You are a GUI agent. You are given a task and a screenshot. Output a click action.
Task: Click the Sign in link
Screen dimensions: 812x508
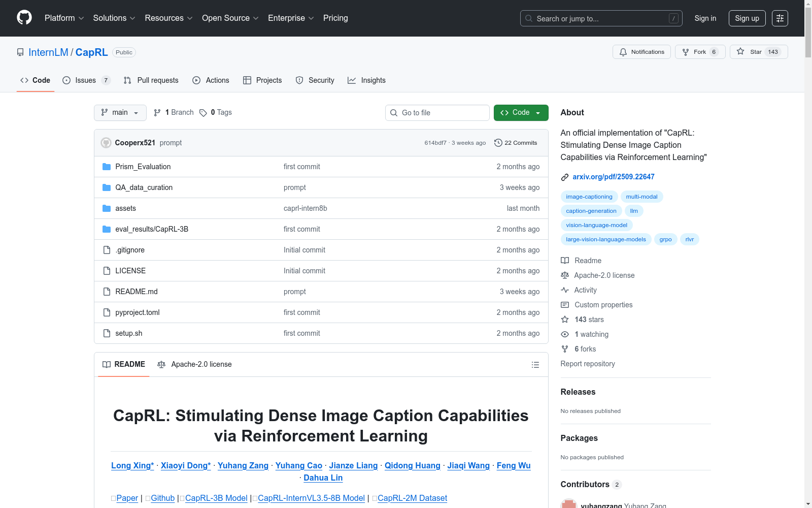(705, 18)
